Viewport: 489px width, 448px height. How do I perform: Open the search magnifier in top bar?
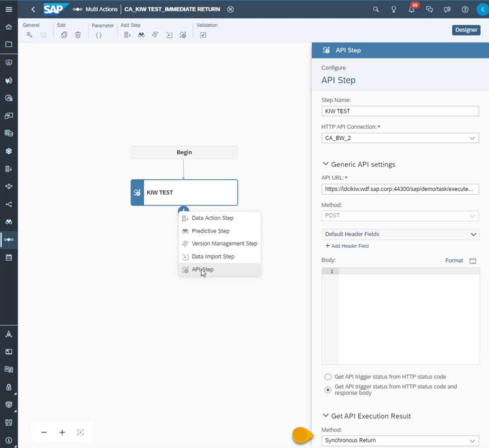[376, 10]
